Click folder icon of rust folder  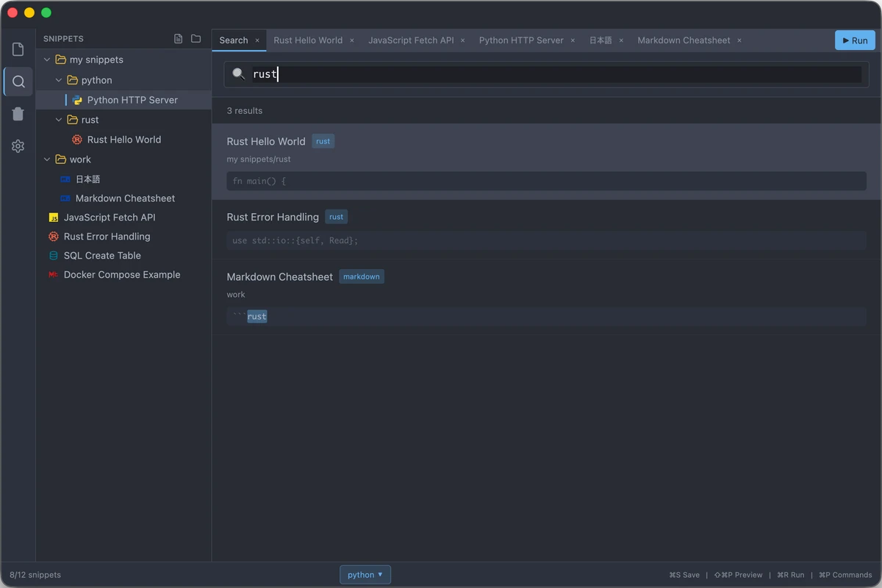click(x=72, y=120)
